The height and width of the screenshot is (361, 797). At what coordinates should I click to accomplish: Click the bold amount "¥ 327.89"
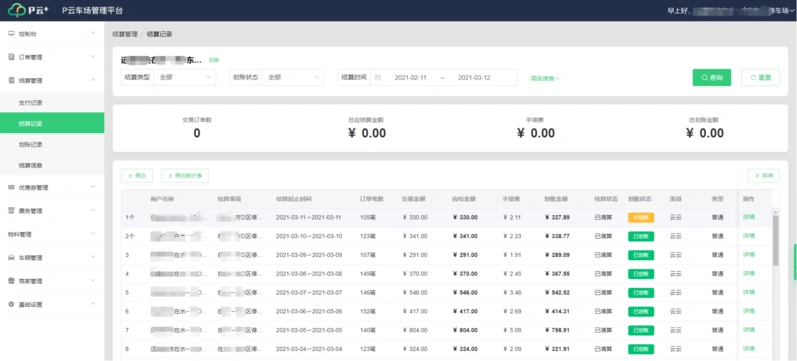557,217
